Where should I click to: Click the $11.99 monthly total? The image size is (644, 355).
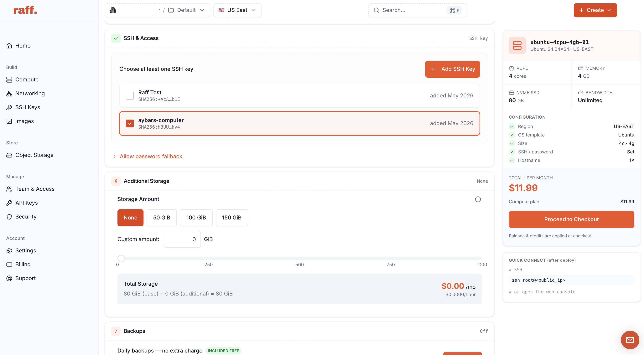(x=523, y=188)
